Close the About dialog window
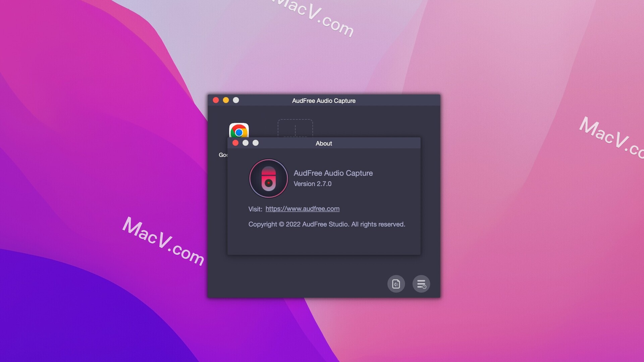644x362 pixels. coord(235,143)
